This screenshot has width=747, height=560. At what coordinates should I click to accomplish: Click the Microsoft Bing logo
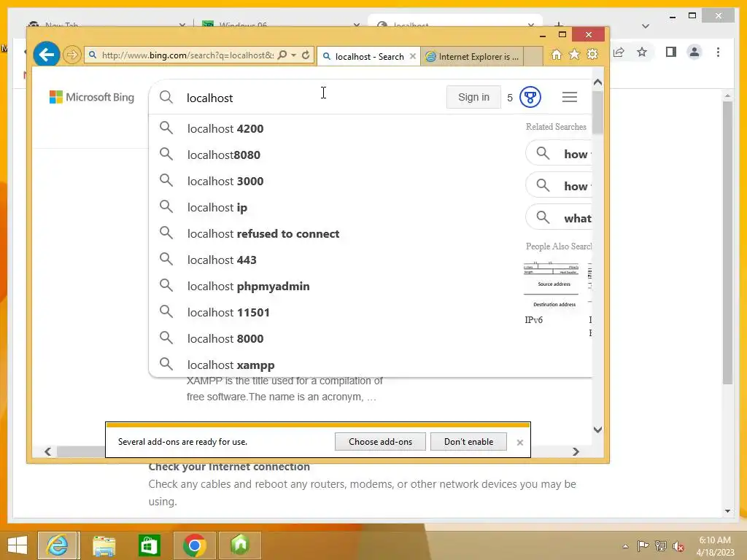[92, 97]
